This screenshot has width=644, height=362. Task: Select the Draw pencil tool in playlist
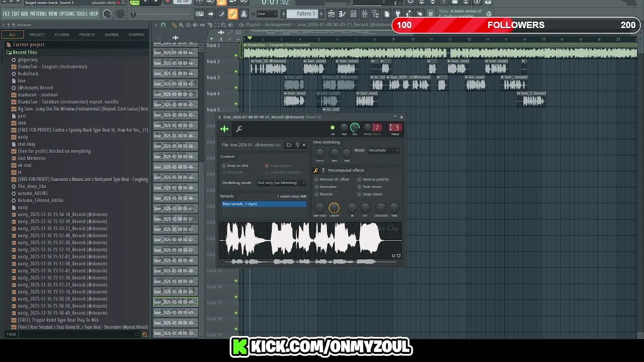pos(174,25)
